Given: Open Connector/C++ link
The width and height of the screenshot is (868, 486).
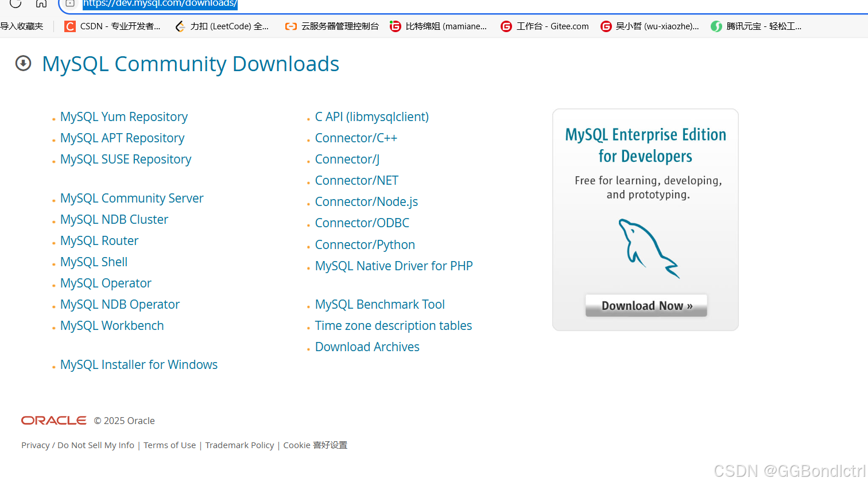Looking at the screenshot, I should click(356, 138).
